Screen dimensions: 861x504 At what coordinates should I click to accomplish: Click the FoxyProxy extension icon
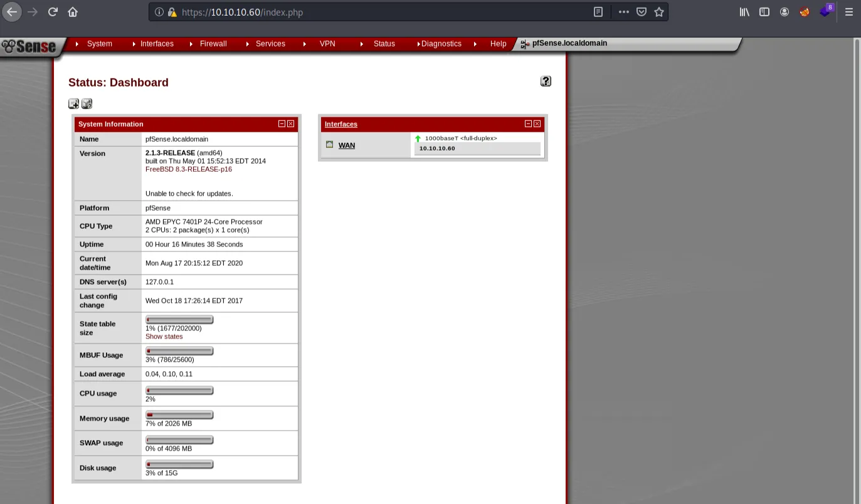coord(805,12)
